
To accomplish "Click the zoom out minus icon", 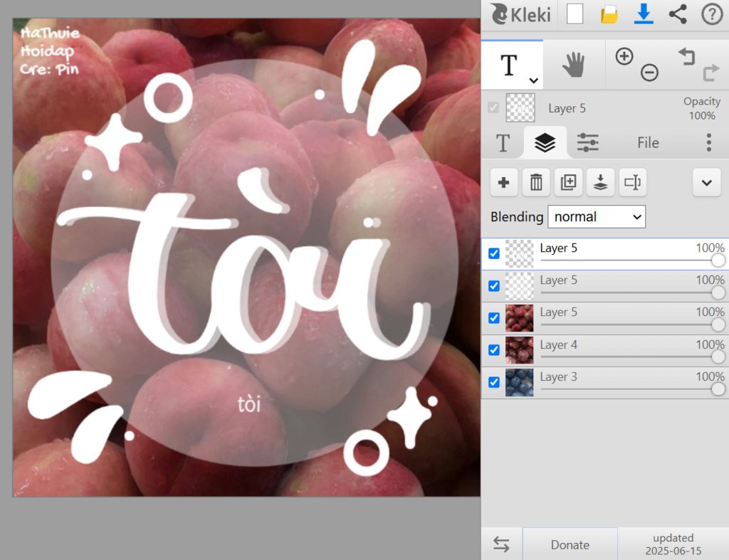I will pyautogui.click(x=649, y=73).
